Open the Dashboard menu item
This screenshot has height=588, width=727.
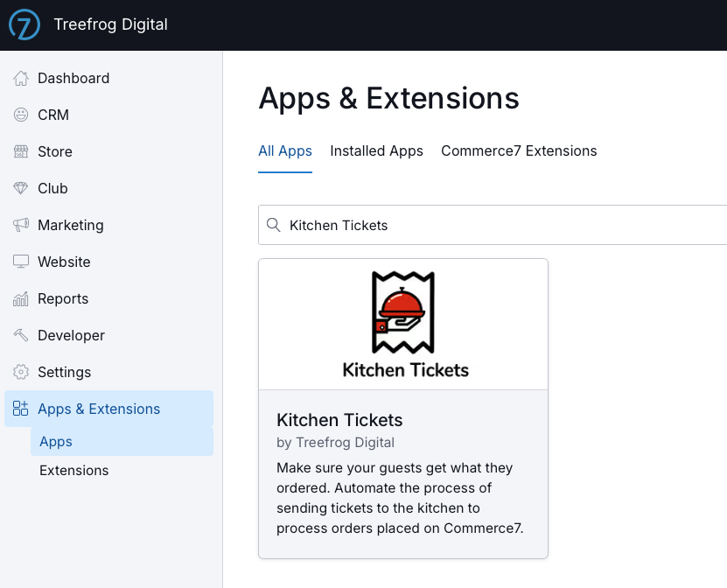coord(109,79)
